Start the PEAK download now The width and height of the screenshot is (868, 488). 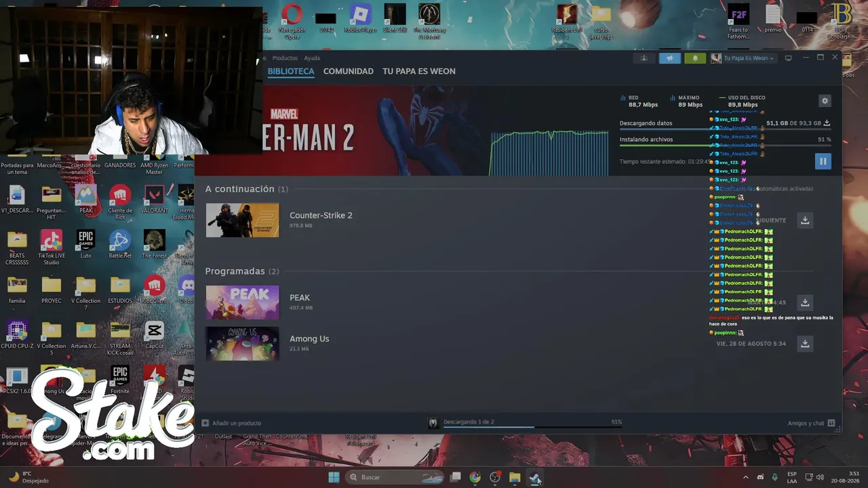[x=805, y=302]
